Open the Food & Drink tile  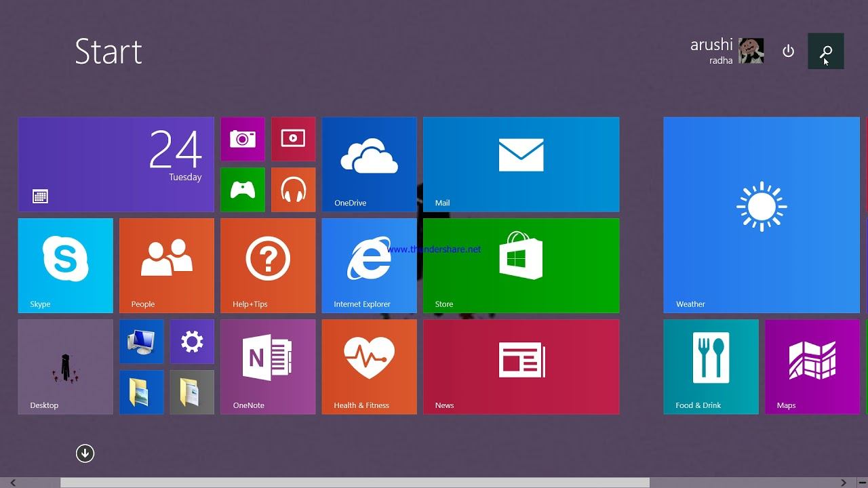(711, 367)
